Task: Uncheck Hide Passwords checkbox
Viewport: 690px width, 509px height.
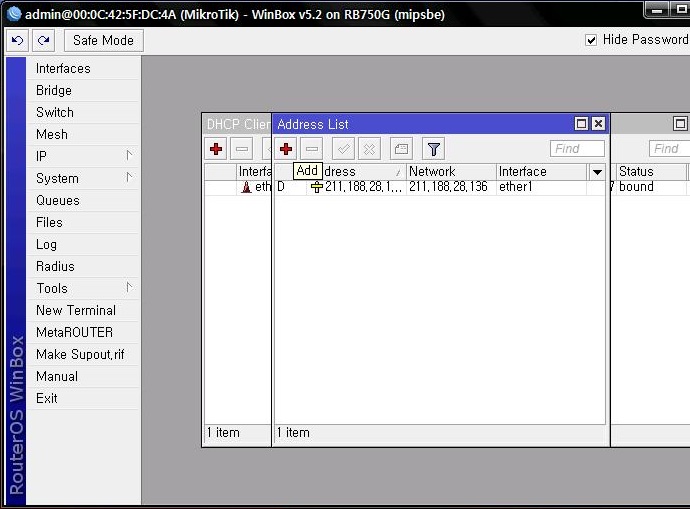Action: (x=591, y=40)
